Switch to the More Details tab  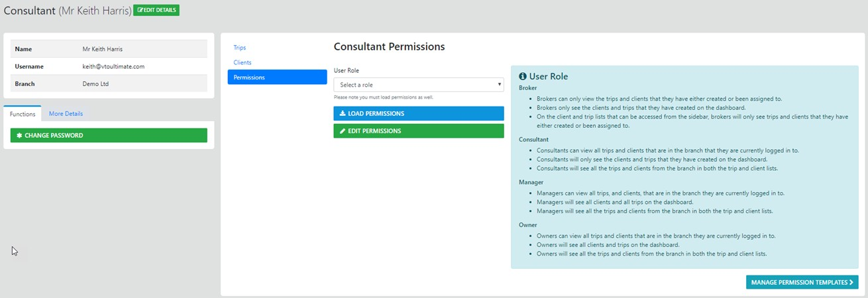point(66,114)
